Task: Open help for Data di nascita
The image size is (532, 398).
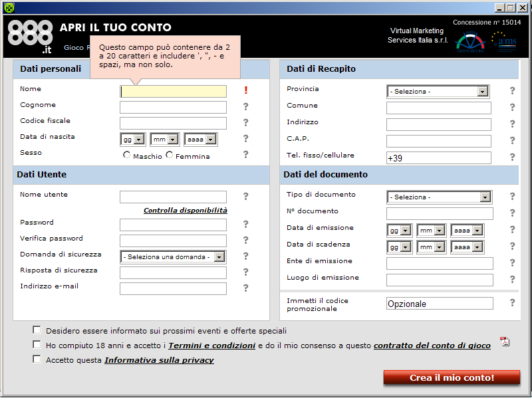Action: click(245, 138)
